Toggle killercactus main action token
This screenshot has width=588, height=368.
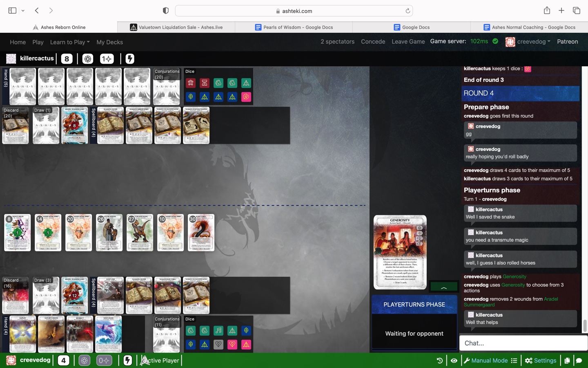pyautogui.click(x=88, y=58)
